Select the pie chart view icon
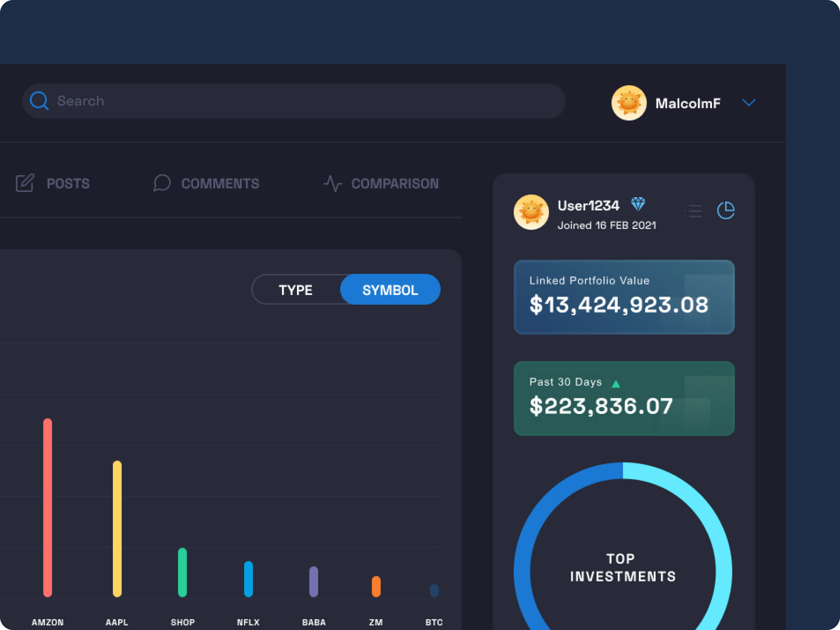The image size is (840, 630). click(x=726, y=210)
